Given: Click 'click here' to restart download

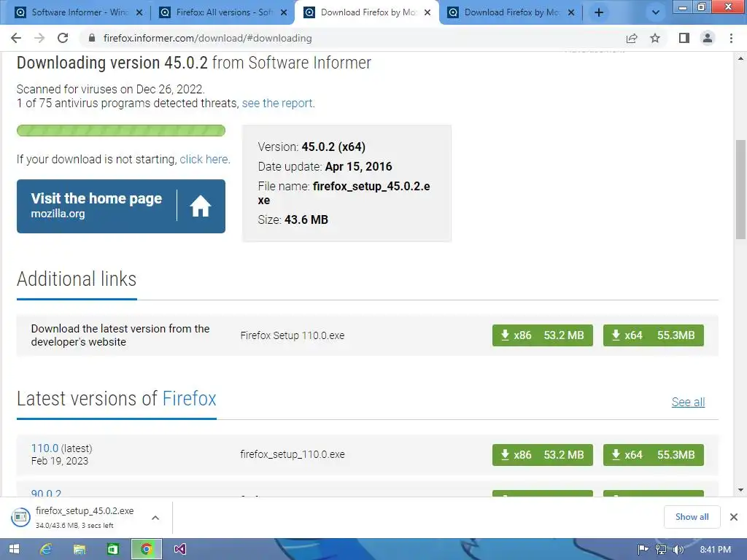Looking at the screenshot, I should (x=204, y=159).
